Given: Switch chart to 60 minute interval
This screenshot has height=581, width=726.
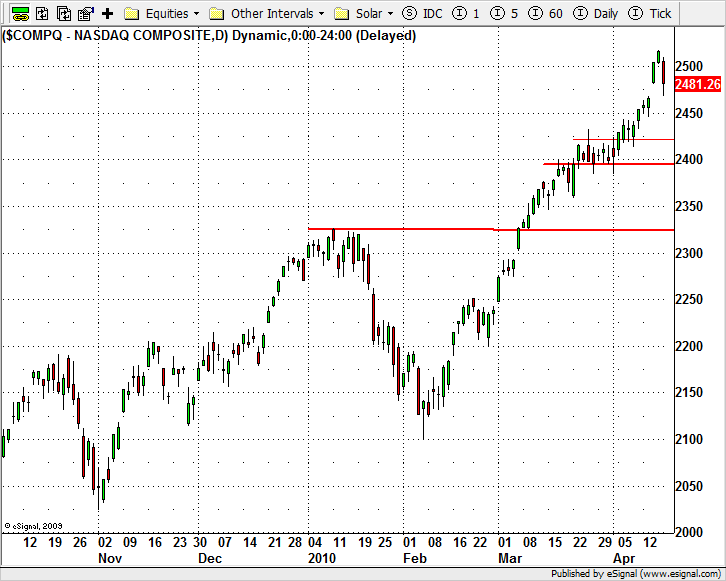Looking at the screenshot, I should click(545, 13).
